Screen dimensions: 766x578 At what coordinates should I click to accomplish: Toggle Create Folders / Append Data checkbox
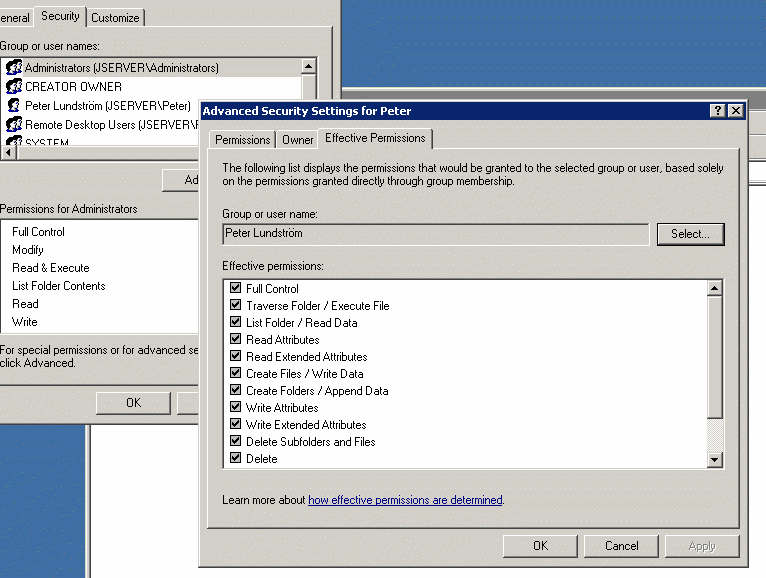tap(235, 390)
